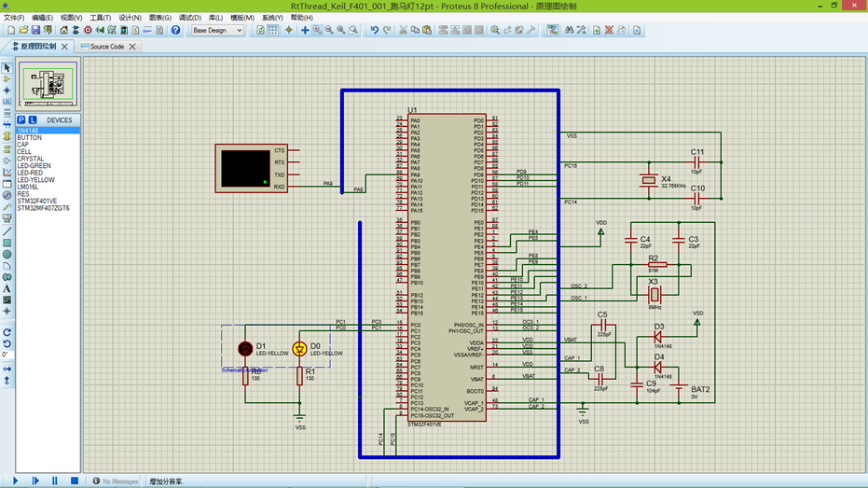868x488 pixels.
Task: Click the Cut scissors icon
Action: pos(403,30)
